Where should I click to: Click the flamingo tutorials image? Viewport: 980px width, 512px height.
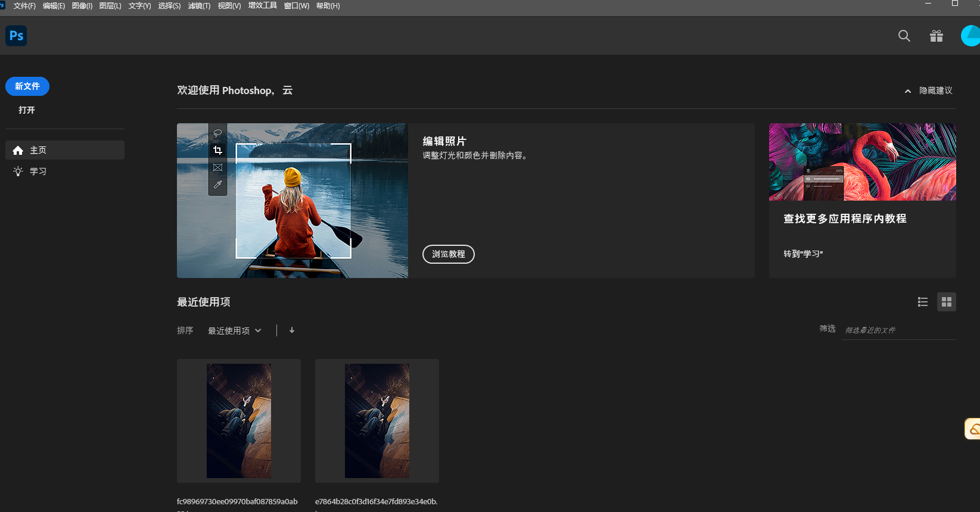pos(863,162)
